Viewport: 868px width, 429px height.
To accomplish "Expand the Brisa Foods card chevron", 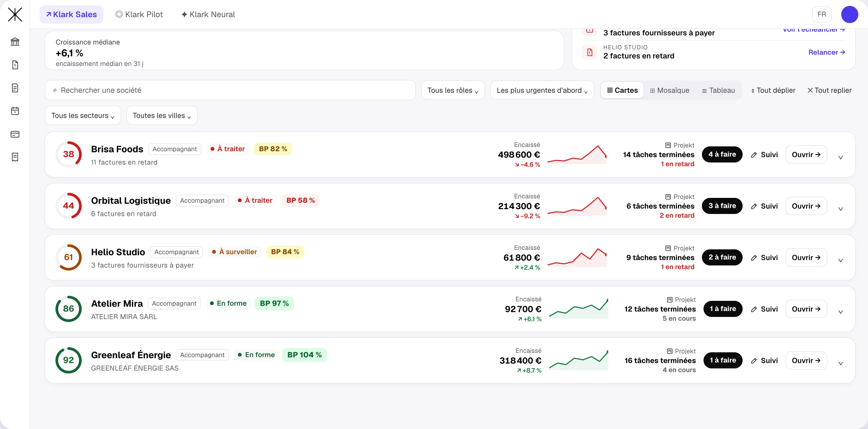I will [x=840, y=157].
